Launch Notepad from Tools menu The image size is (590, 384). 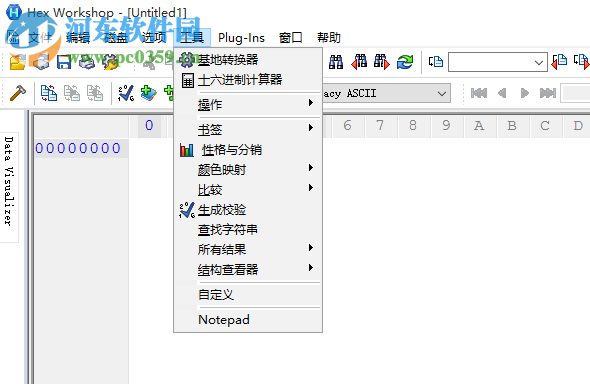point(248,320)
